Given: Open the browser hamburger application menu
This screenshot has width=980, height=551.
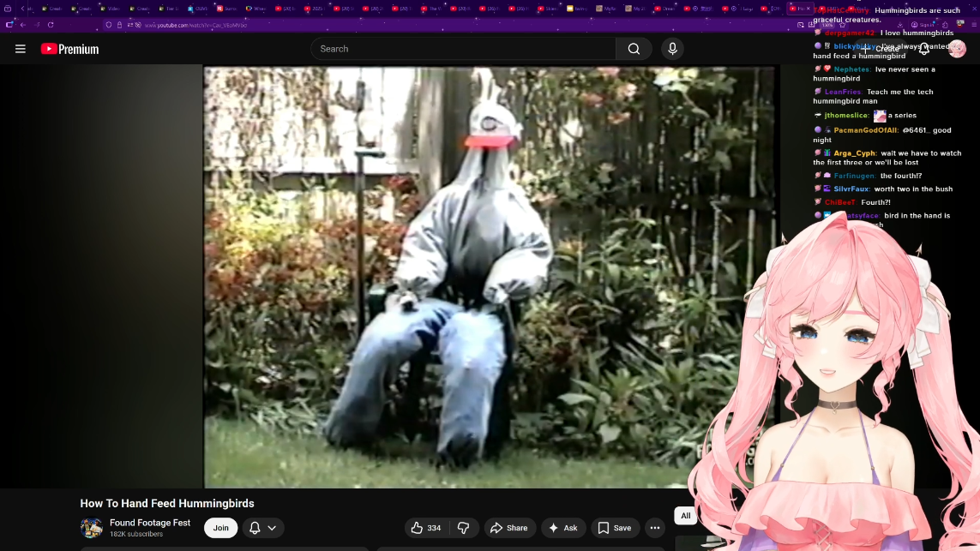Looking at the screenshot, I should click(974, 25).
